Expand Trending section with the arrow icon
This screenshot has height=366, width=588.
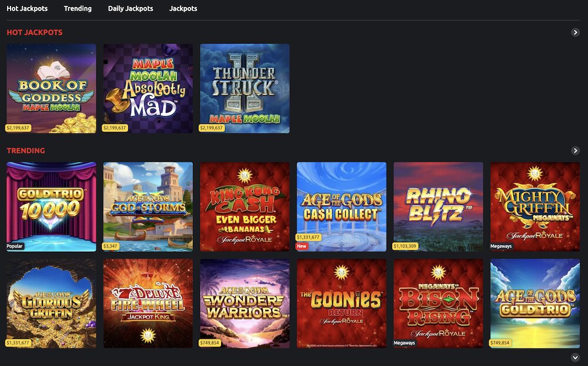tap(575, 150)
